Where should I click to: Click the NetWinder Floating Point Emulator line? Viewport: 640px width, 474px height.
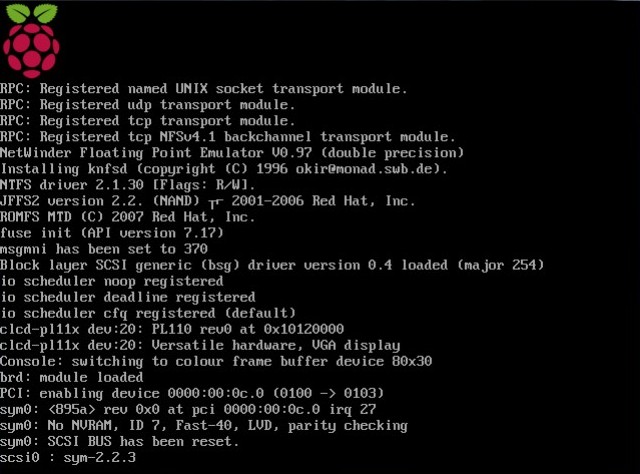point(232,153)
